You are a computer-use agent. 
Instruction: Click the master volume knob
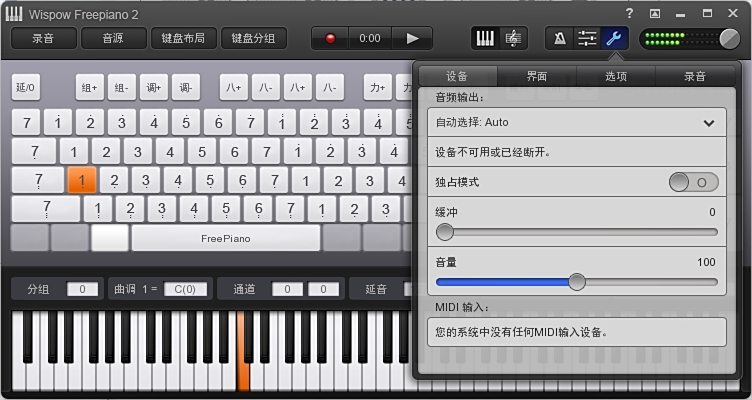[729, 39]
